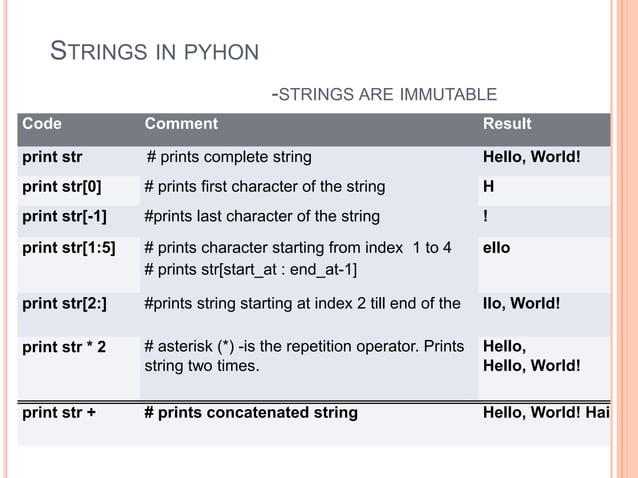Image resolution: width=638 pixels, height=478 pixels.
Task: Click the 'ello' result cell
Action: tap(496, 247)
